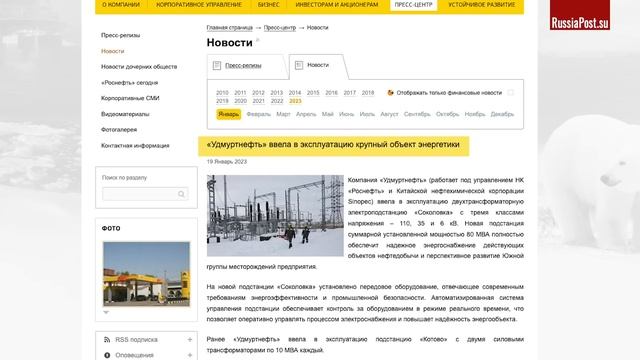This screenshot has width=640, height=360.
Task: Enable financial news only checkbox
Action: (510, 93)
